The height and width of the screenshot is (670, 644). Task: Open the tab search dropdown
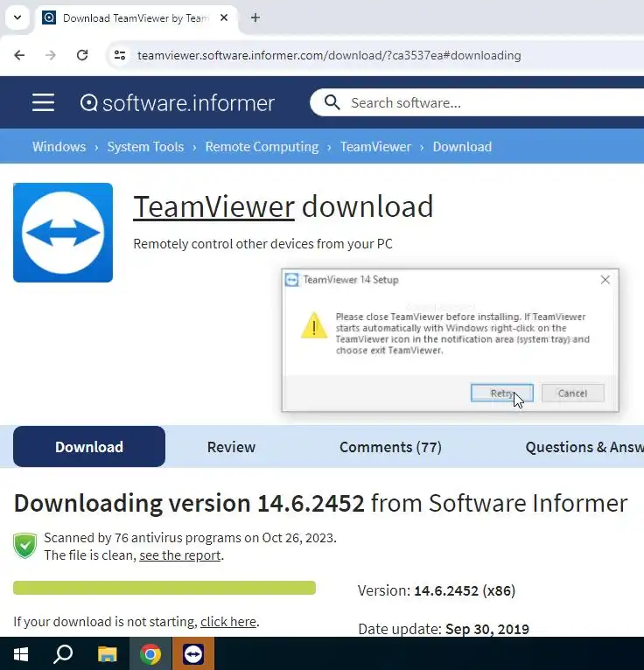click(17, 18)
